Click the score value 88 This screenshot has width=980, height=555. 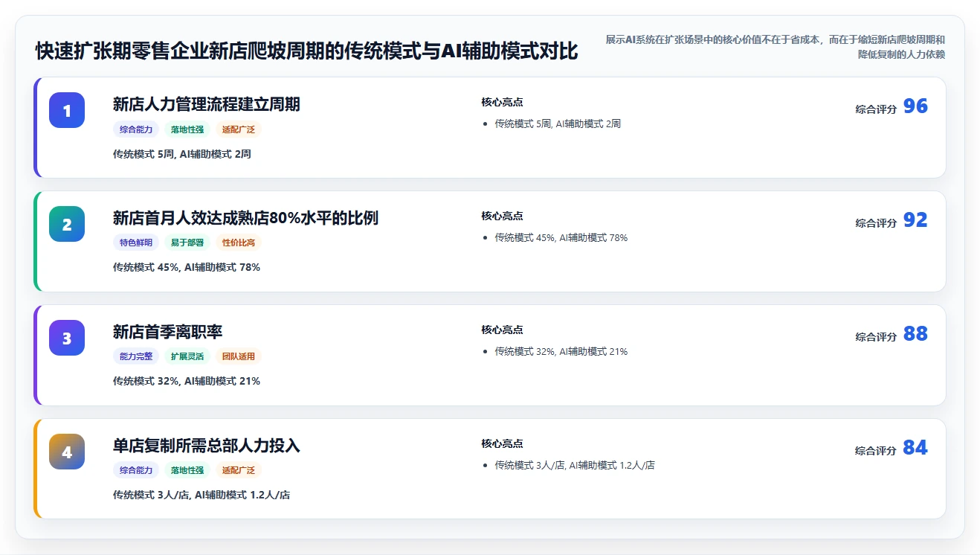[915, 334]
